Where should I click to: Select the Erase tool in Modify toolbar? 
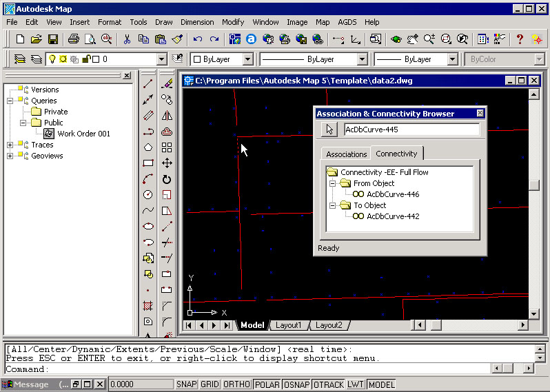coord(167,84)
